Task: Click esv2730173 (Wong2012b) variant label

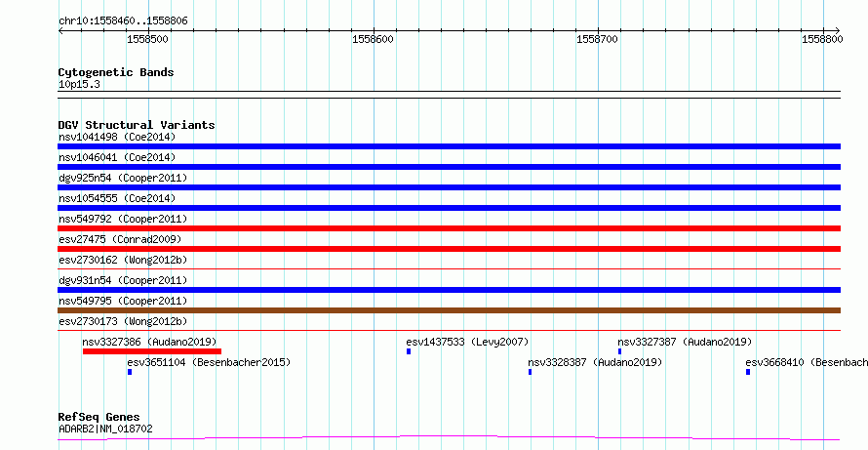Action: (123, 321)
